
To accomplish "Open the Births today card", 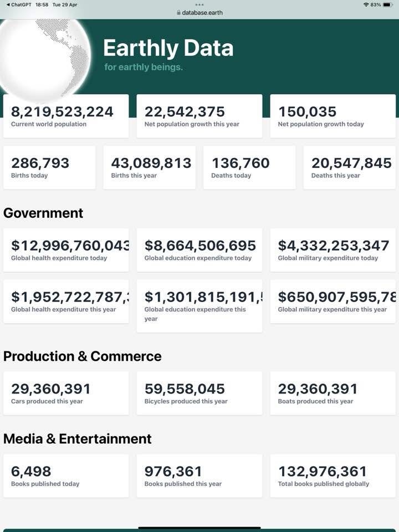I will click(49, 167).
